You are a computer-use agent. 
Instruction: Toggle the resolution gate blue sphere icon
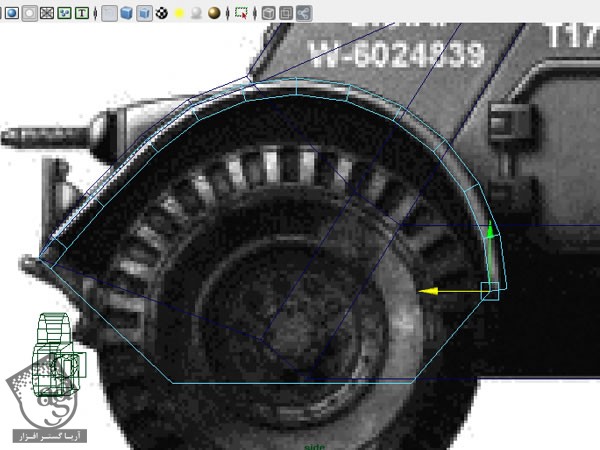coord(11,14)
